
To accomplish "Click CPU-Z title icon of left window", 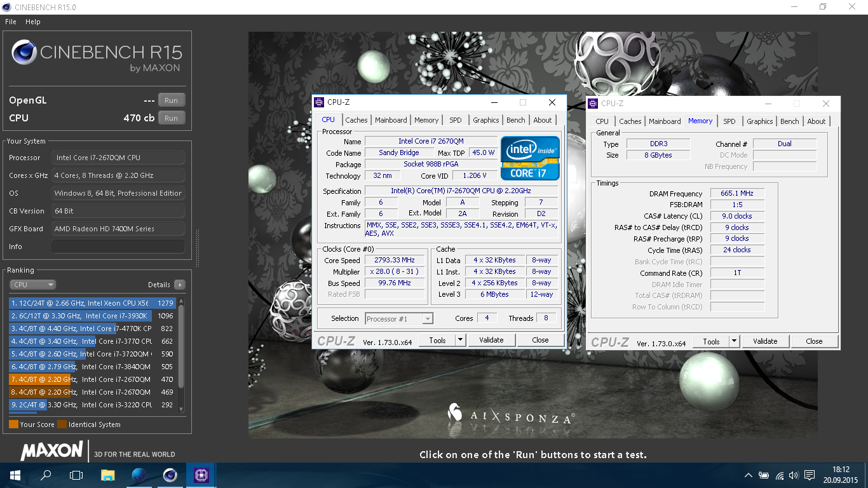I will (319, 102).
